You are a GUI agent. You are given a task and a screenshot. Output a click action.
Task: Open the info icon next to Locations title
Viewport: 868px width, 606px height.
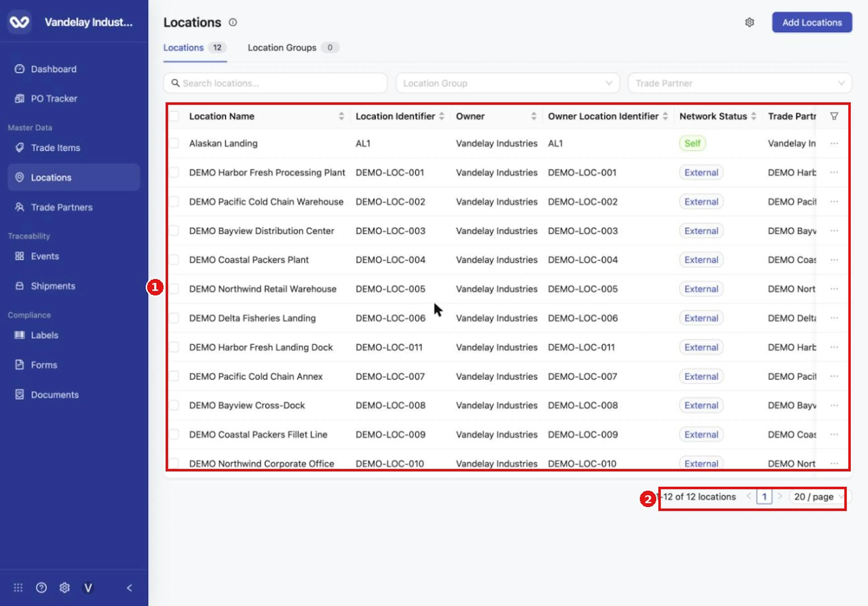click(233, 22)
